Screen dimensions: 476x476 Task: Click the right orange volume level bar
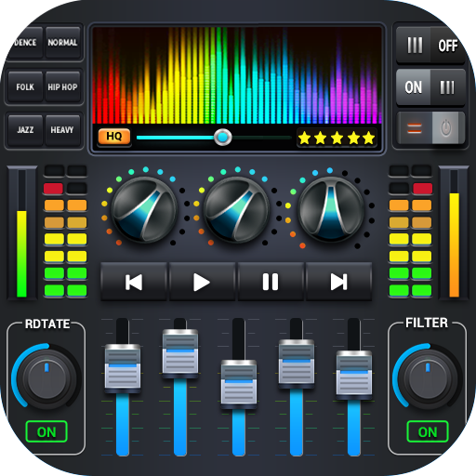point(455,245)
